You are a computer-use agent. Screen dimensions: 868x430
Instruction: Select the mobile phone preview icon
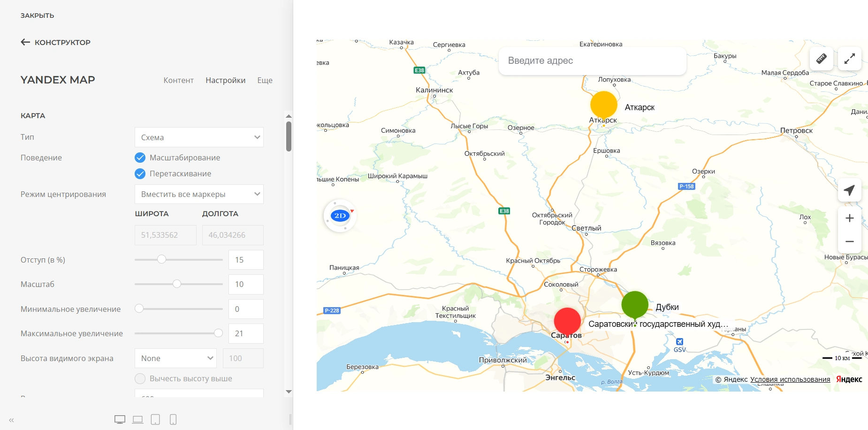pos(173,420)
